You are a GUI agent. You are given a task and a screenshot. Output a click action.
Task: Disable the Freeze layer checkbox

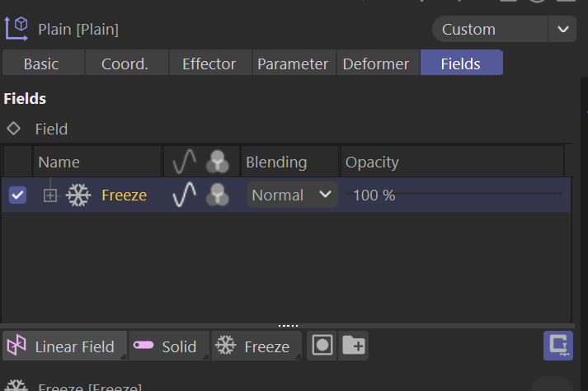pyautogui.click(x=17, y=195)
